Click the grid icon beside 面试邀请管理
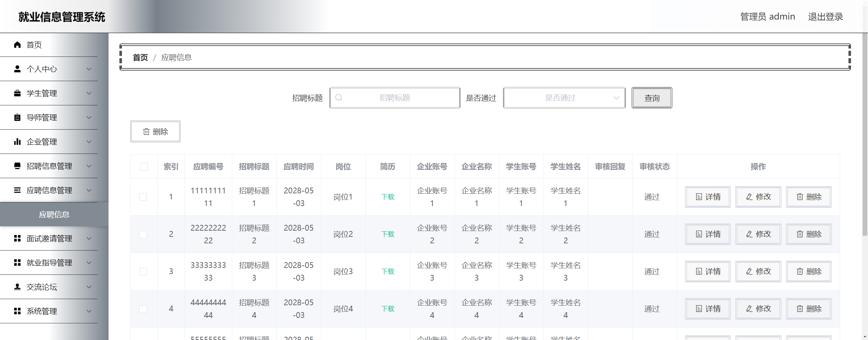This screenshot has width=868, height=340. pos(17,238)
